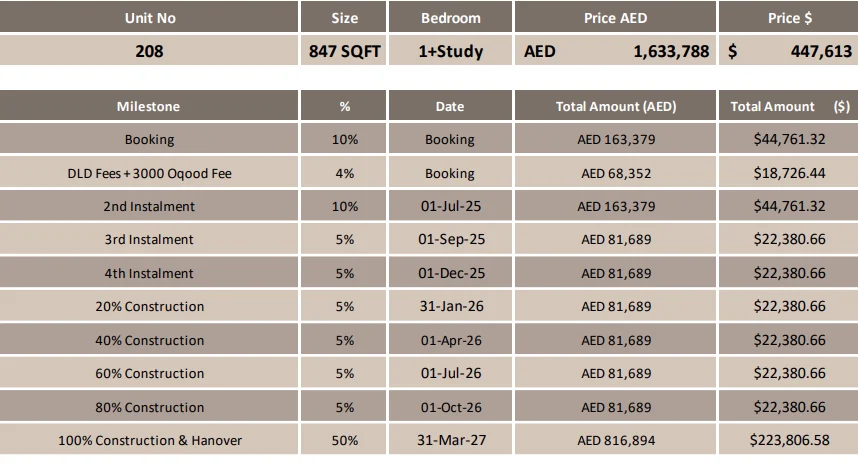Select the 01-Jul-26 date cell

[x=450, y=373]
